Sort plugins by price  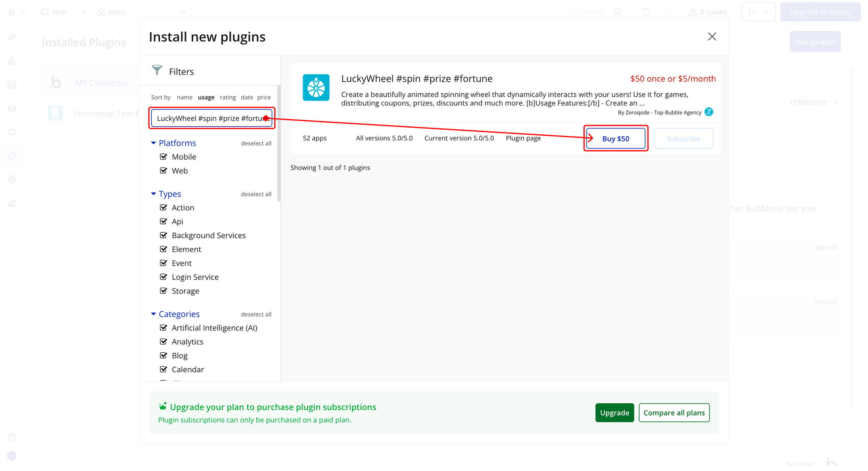(x=264, y=97)
